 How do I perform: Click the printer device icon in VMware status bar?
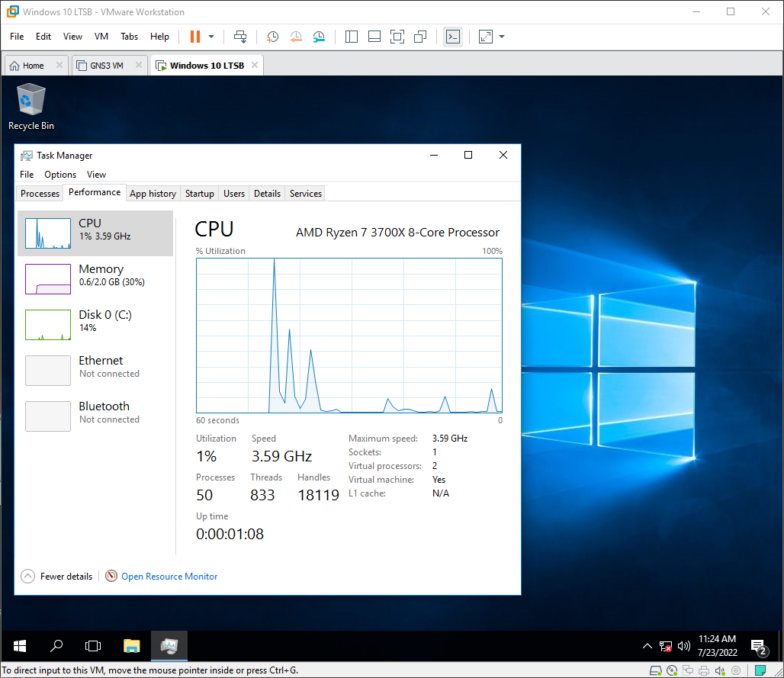(x=704, y=670)
